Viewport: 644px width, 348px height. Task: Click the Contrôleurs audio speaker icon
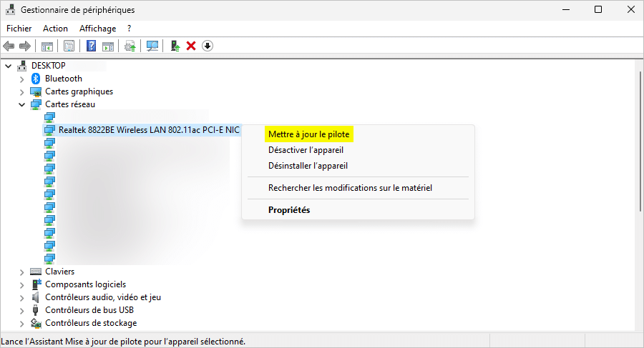tap(36, 297)
